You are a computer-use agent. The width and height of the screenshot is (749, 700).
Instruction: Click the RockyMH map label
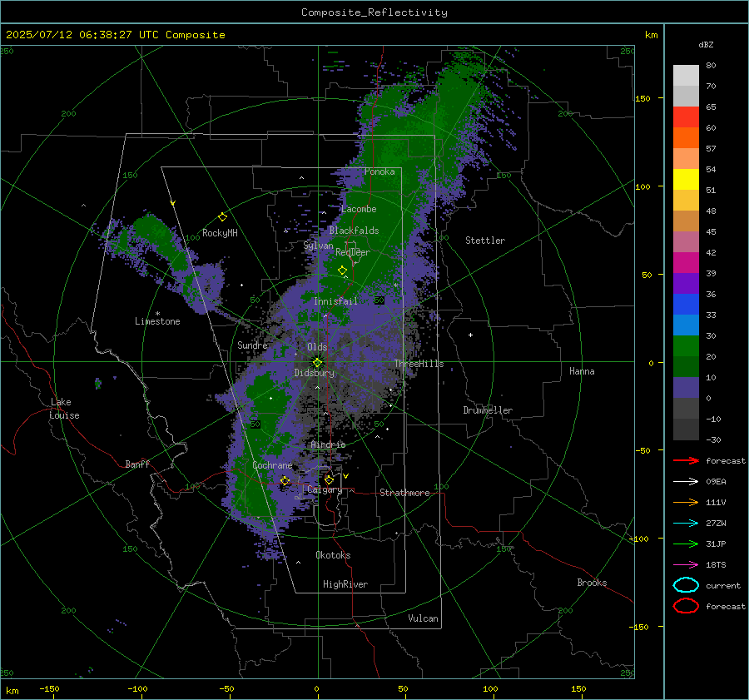point(220,233)
